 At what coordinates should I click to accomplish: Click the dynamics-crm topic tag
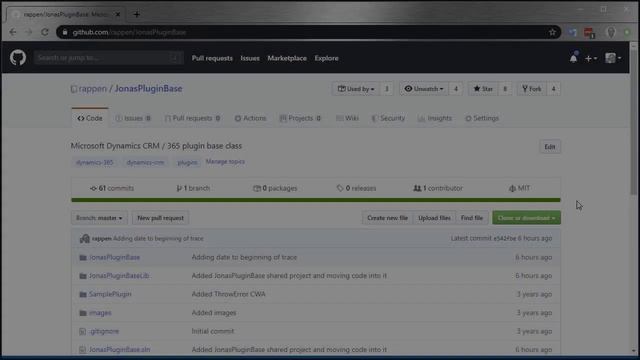pos(145,162)
